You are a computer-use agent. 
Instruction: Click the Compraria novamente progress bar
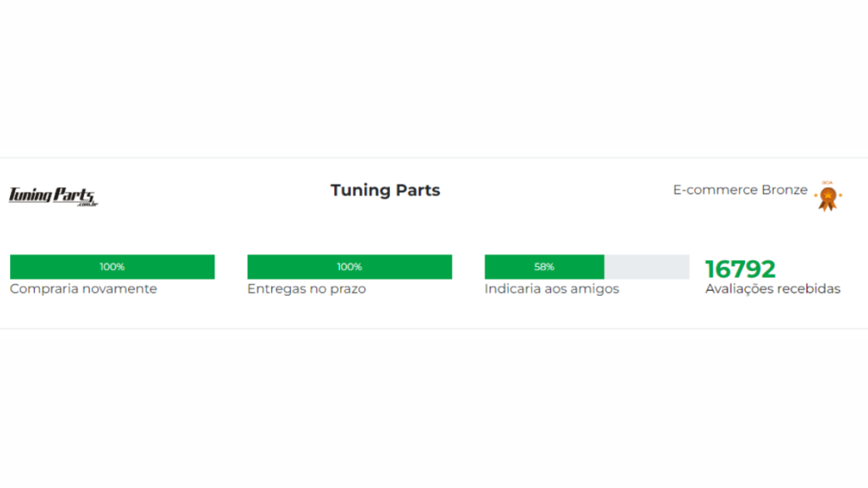111,266
